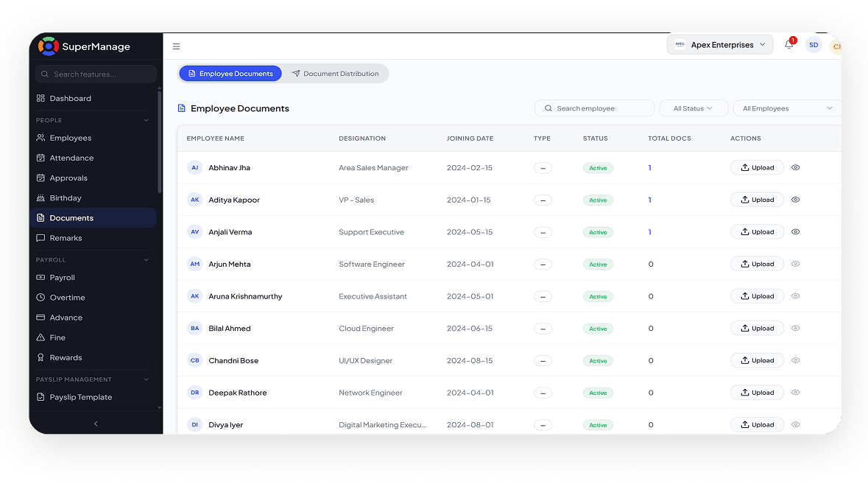
Task: Open the SD user avatar
Action: coord(814,45)
